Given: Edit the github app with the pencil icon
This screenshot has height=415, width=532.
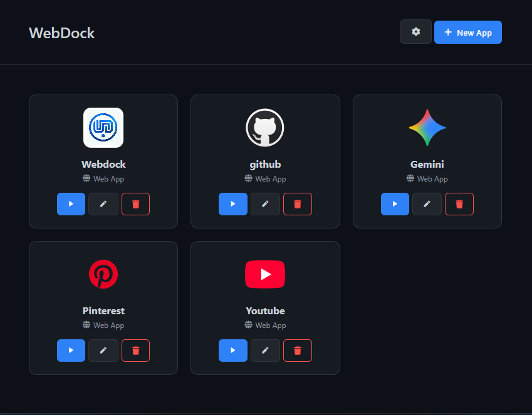Looking at the screenshot, I should click(265, 204).
